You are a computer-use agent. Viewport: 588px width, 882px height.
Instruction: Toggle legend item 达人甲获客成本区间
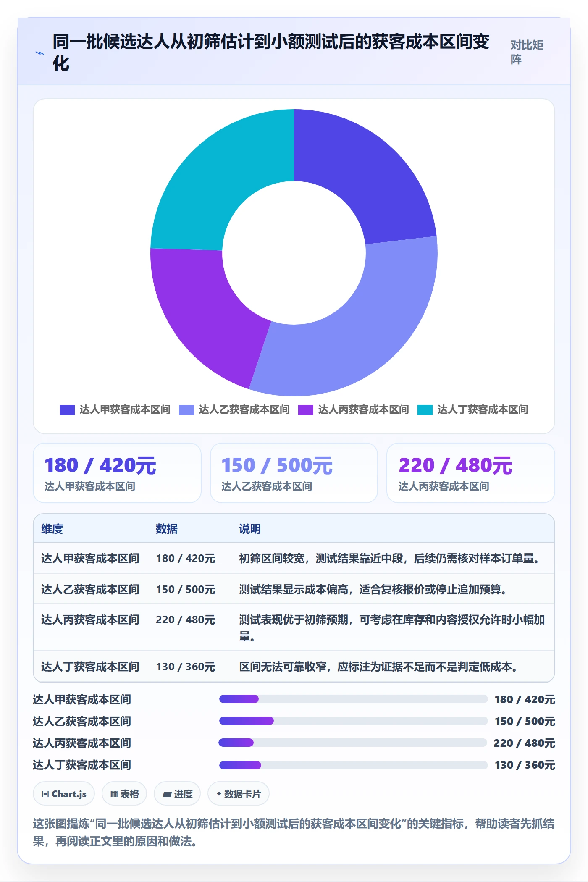(115, 409)
